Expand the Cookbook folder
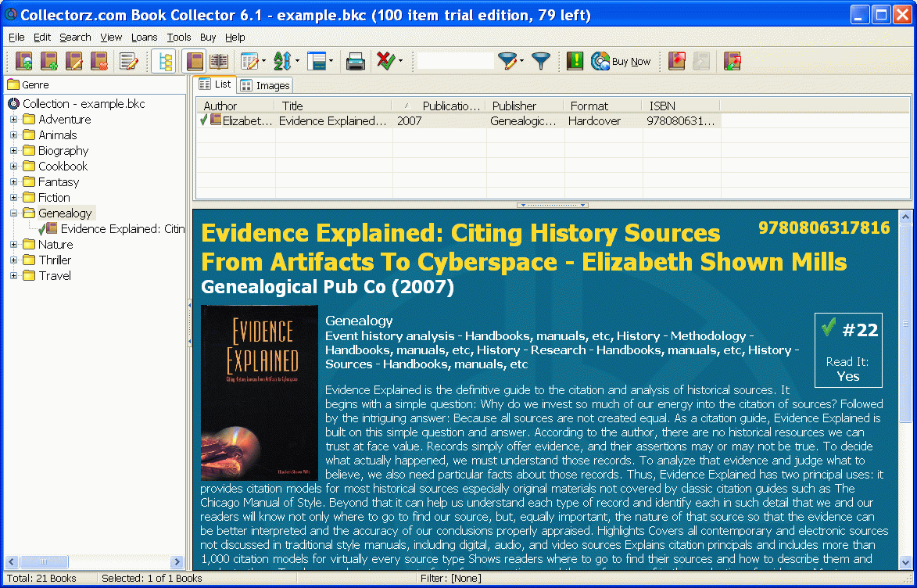This screenshot has height=588, width=917. click(x=13, y=167)
